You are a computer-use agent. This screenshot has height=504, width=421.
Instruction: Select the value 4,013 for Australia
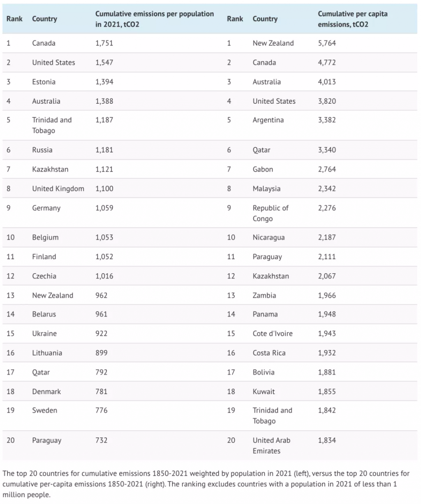(x=327, y=82)
